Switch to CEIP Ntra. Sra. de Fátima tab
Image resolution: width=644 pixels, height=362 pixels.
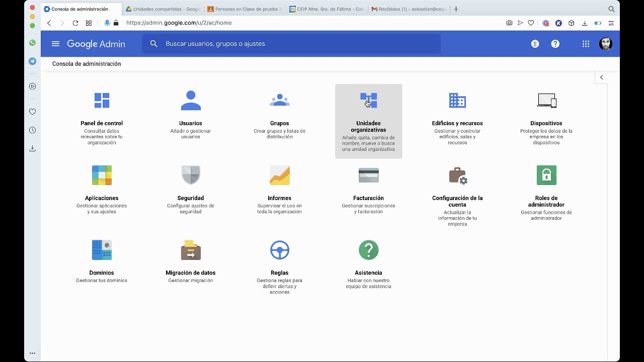point(327,9)
